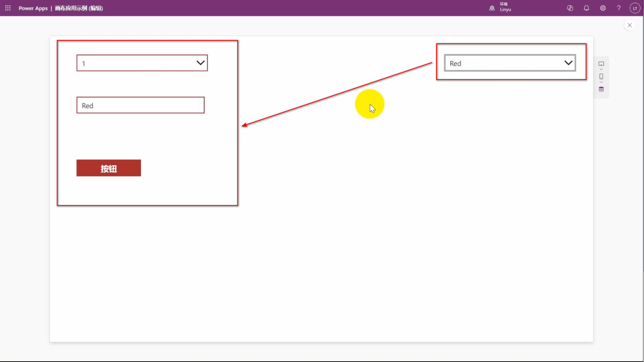Open the app launcher waffle icon

pyautogui.click(x=8, y=8)
